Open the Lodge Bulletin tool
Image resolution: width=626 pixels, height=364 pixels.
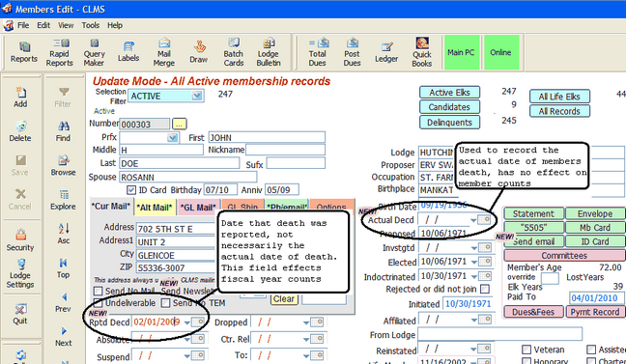[x=269, y=52]
